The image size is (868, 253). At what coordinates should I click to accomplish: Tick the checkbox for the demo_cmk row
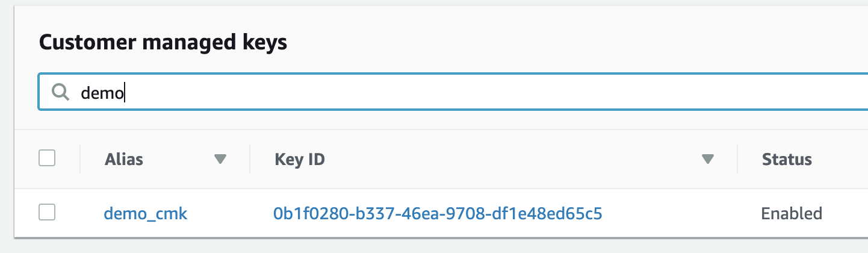(x=47, y=212)
